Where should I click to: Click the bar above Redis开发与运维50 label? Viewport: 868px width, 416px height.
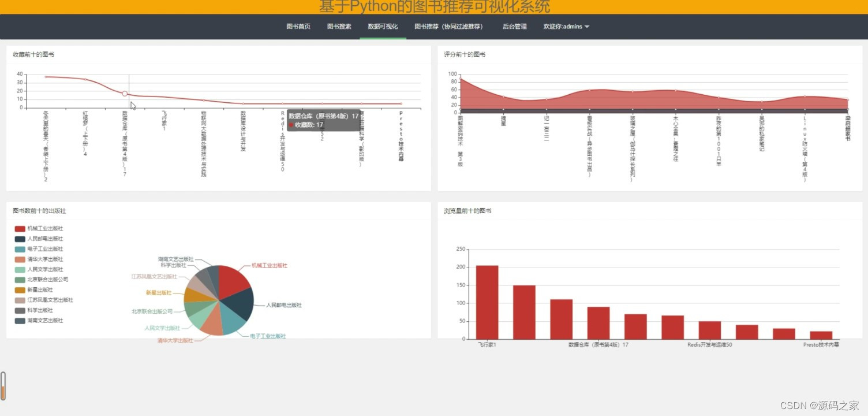point(710,330)
